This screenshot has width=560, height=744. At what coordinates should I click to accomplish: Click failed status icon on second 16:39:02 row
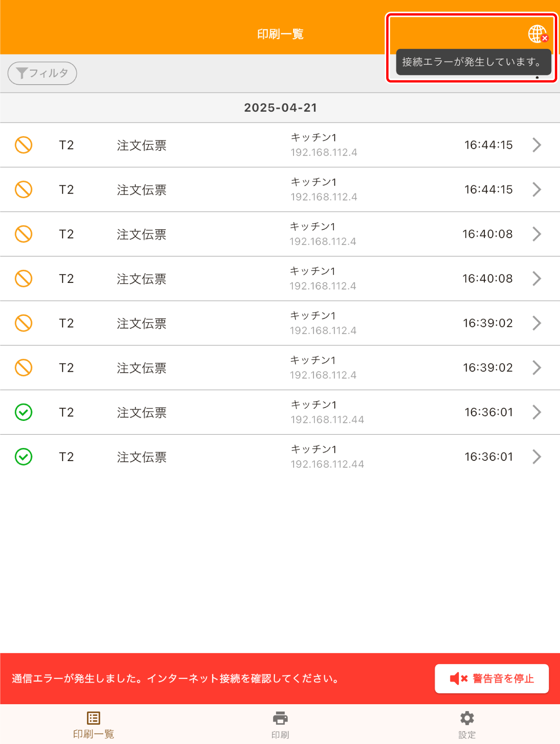[24, 368]
